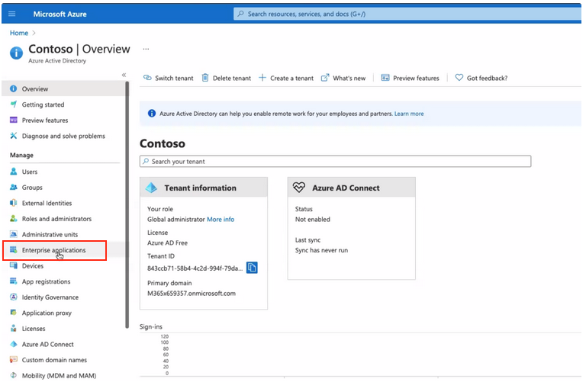Open the More info link for your role
586x392 pixels.
(221, 220)
